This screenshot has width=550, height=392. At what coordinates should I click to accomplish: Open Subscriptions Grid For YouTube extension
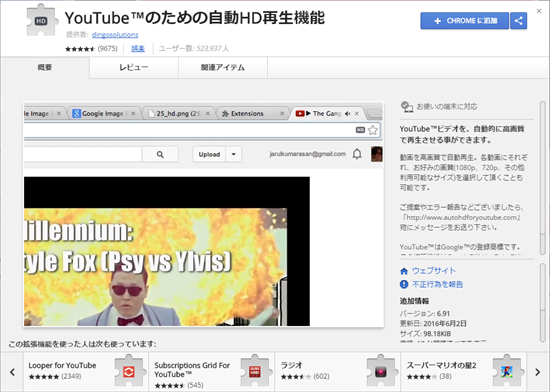click(212, 372)
